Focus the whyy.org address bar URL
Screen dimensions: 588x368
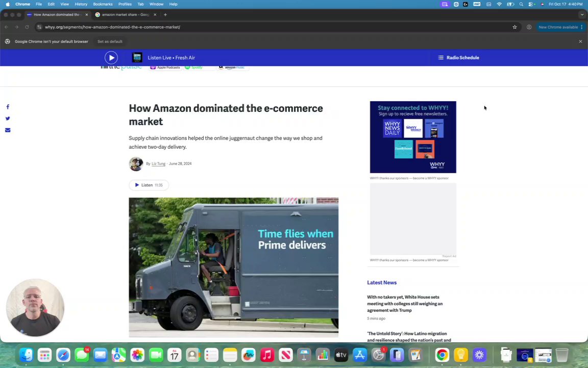click(112, 27)
